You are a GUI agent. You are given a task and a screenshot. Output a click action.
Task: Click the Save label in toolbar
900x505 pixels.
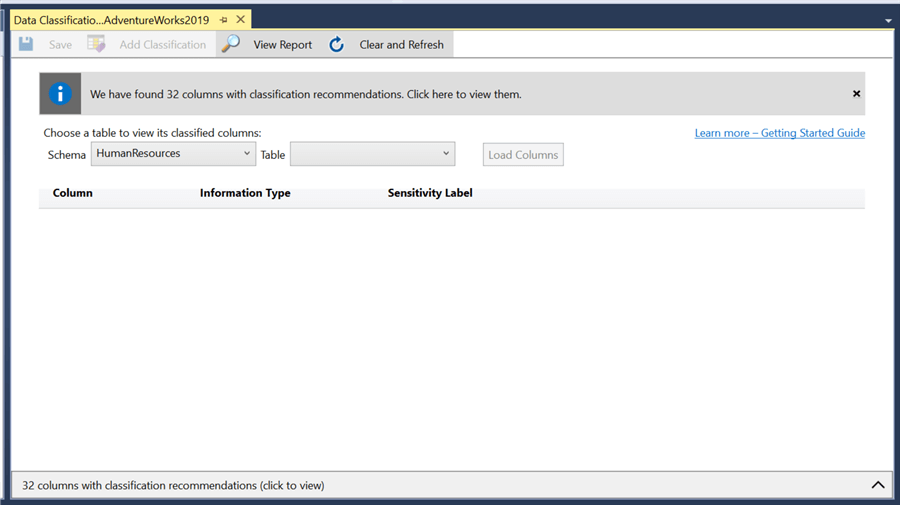coord(60,45)
